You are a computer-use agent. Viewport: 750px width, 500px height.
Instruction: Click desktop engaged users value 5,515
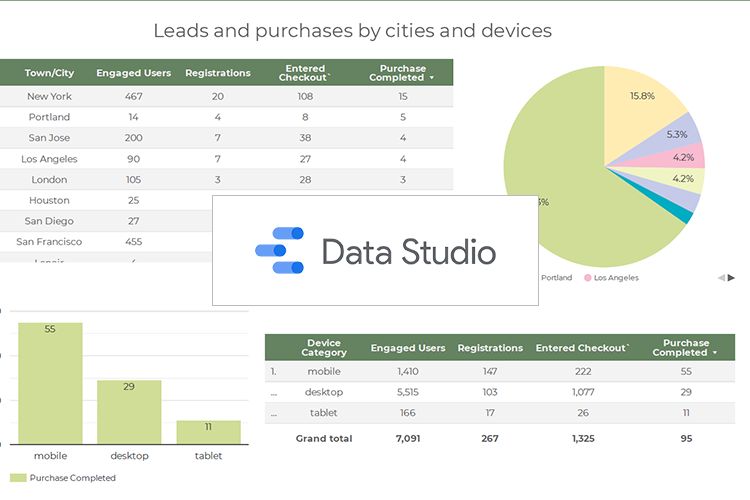tap(408, 392)
